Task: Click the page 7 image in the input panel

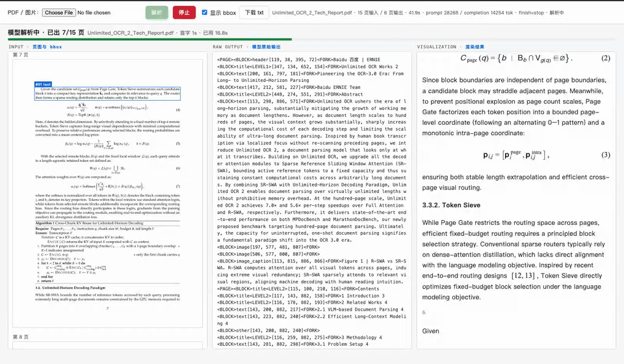Action: [107, 194]
